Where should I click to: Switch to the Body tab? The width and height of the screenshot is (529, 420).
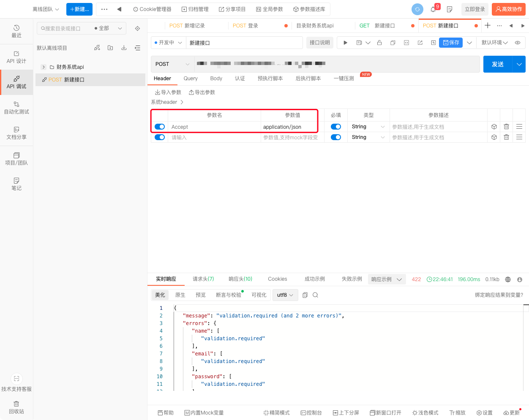click(x=216, y=79)
